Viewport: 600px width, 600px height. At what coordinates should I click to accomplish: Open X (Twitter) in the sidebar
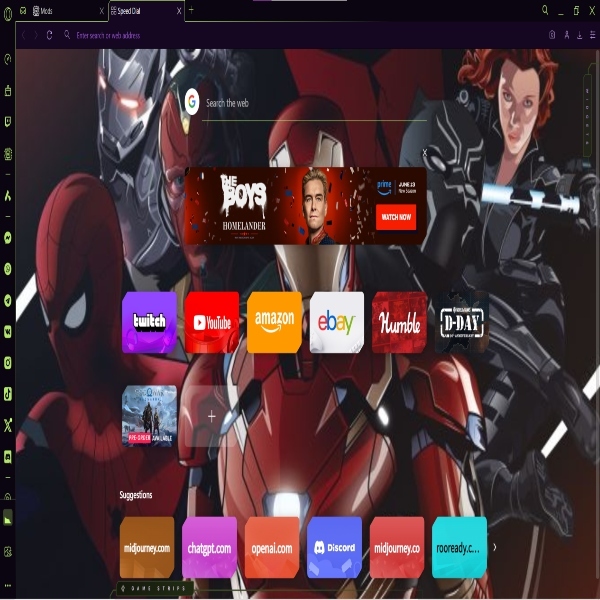[8, 425]
